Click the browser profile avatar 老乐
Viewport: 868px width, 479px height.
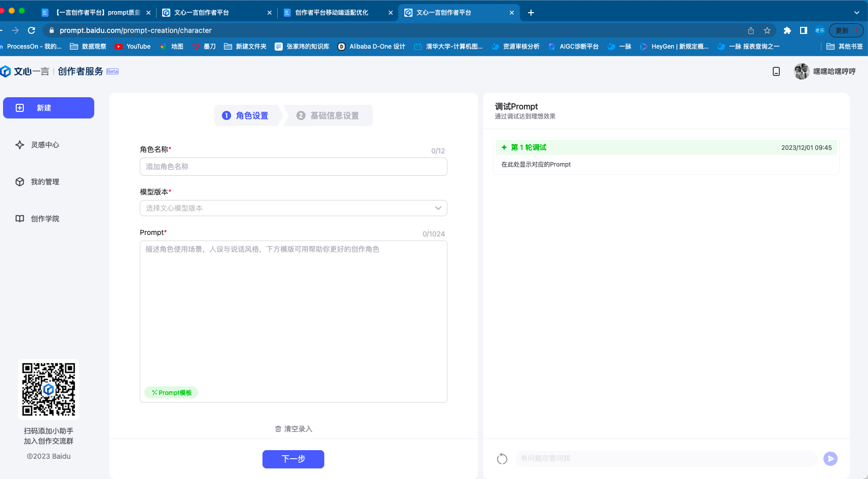click(820, 30)
